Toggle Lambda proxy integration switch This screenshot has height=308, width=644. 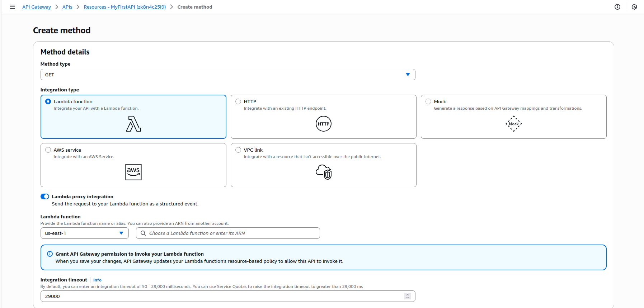click(45, 196)
